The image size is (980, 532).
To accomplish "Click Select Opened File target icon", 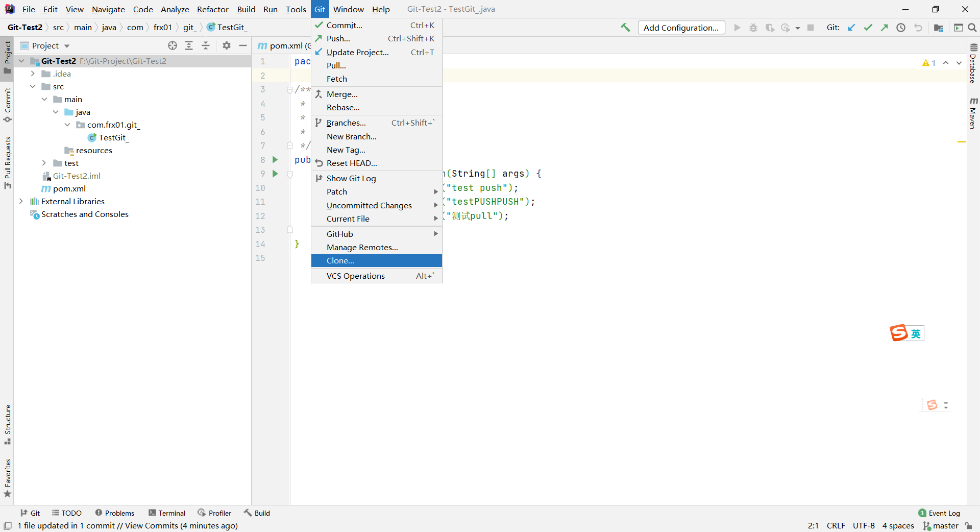I will (173, 45).
